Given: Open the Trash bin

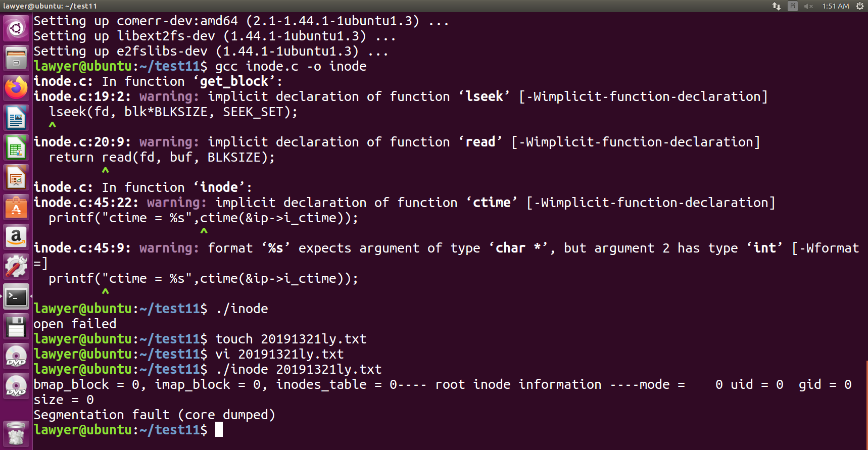Looking at the screenshot, I should click(x=16, y=433).
